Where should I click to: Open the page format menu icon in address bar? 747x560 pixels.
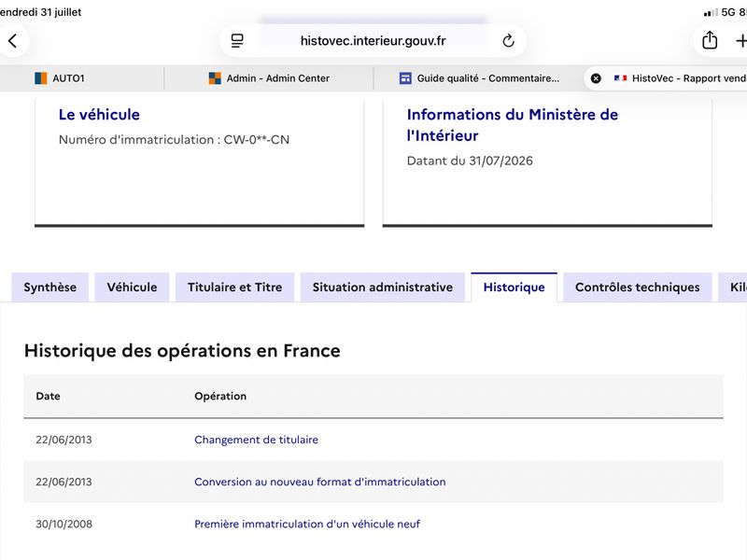pyautogui.click(x=237, y=41)
